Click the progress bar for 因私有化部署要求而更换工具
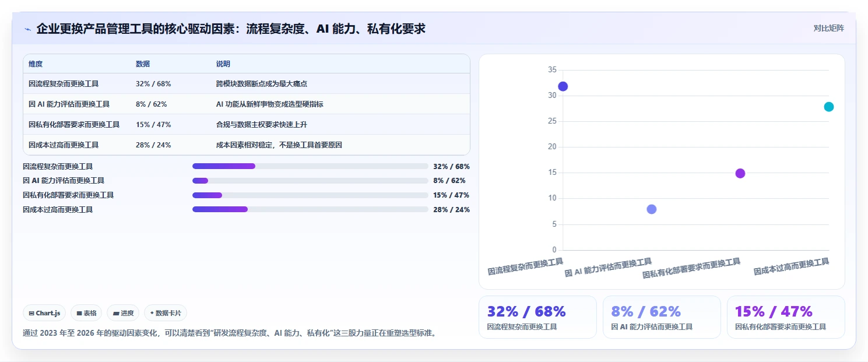The image size is (868, 362). point(310,195)
